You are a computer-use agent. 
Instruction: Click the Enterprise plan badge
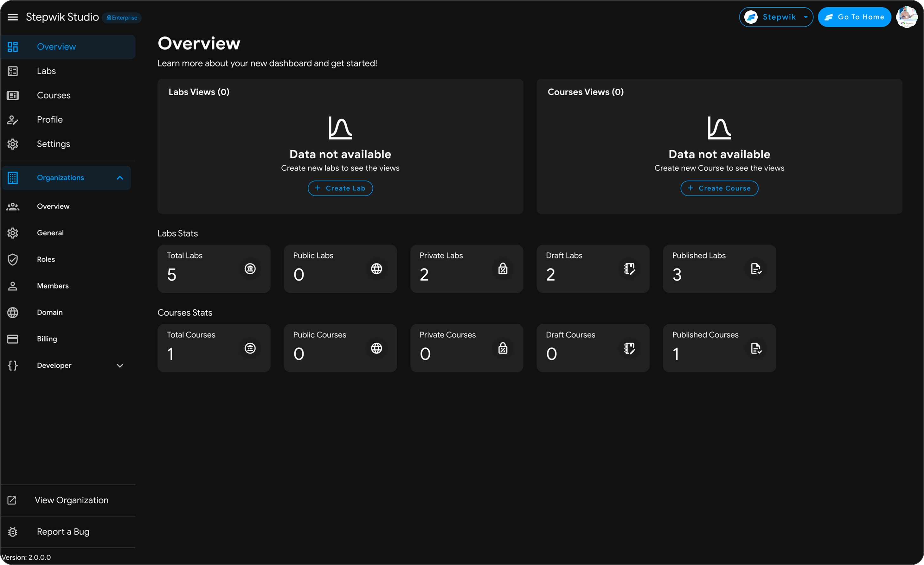coord(122,18)
